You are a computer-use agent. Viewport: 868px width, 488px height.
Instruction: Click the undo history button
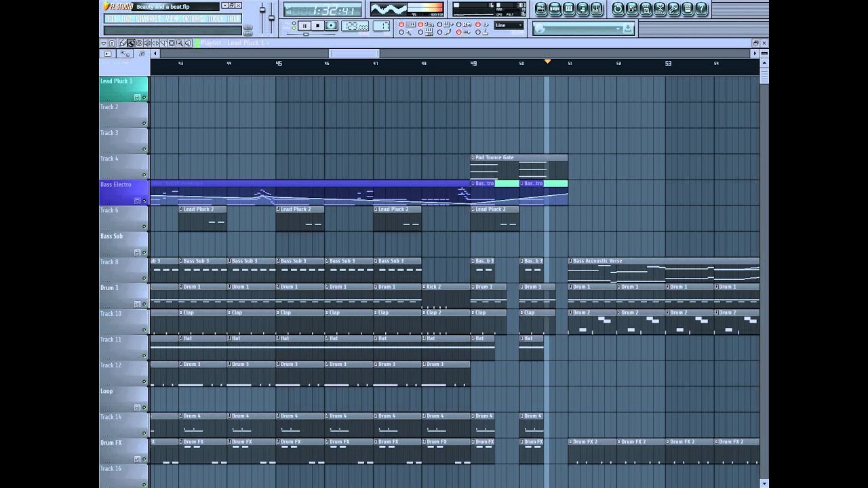click(x=618, y=9)
